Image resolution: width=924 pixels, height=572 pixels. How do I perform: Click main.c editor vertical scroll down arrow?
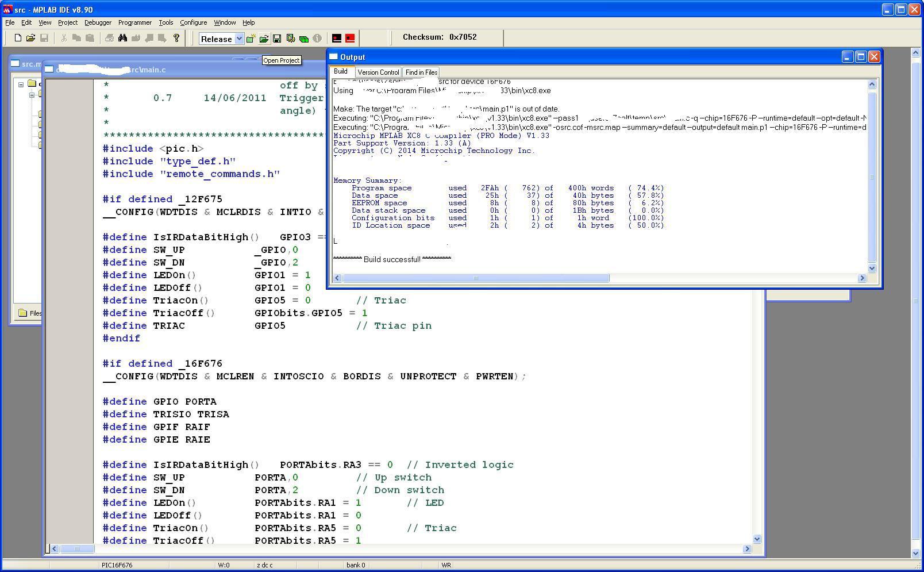click(x=757, y=539)
